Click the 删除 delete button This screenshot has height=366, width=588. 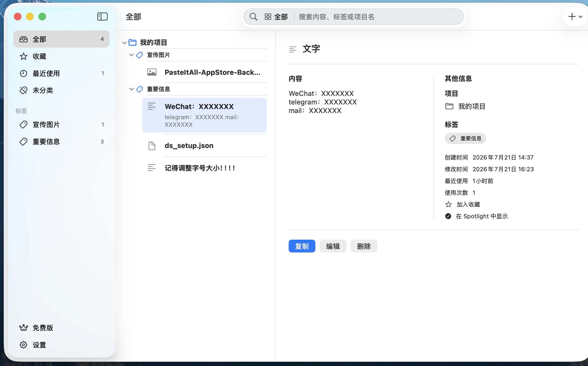[364, 246]
